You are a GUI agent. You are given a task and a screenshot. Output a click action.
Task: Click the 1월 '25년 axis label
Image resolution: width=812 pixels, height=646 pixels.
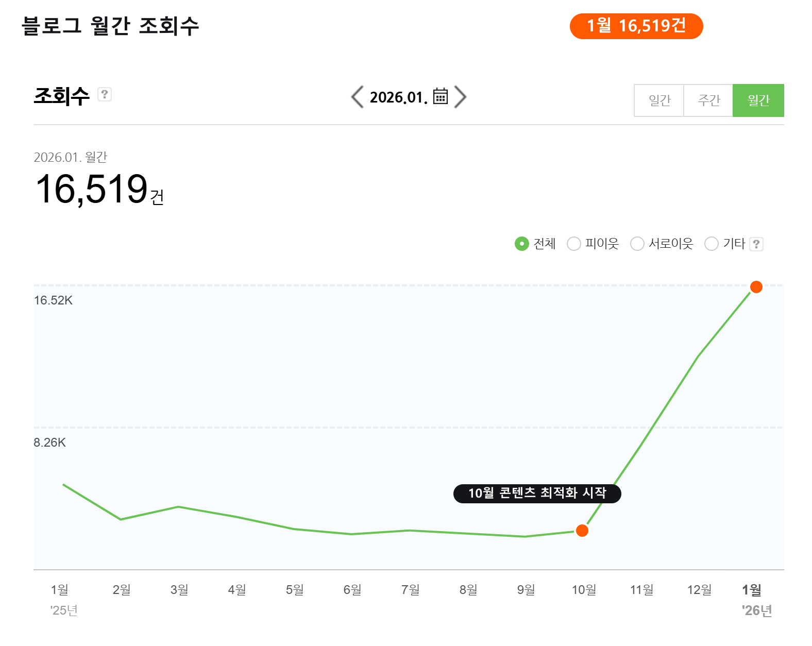[63, 600]
